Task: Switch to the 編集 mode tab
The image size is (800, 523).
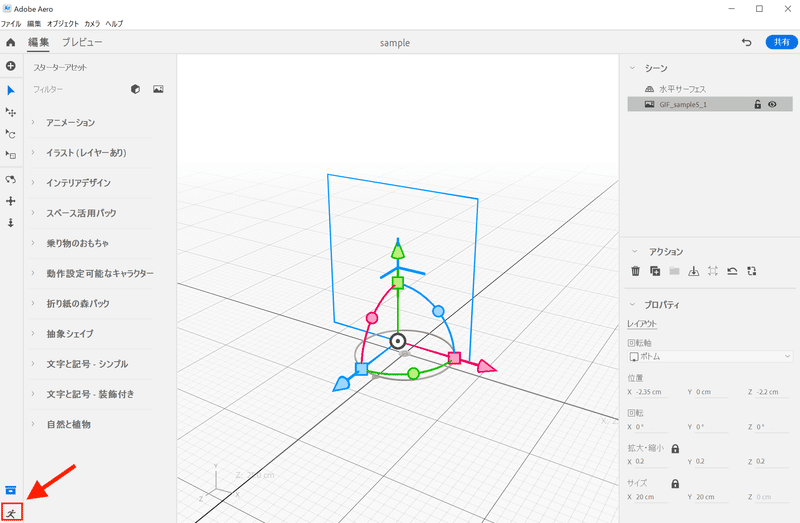Action: [x=38, y=42]
